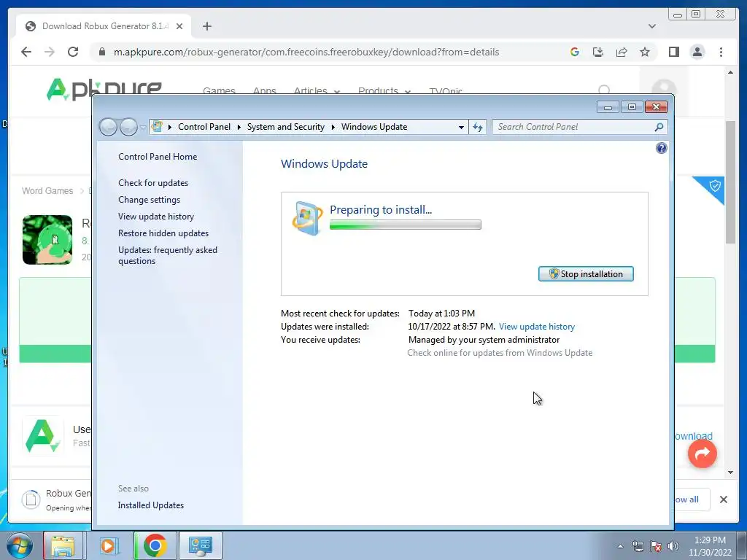Click Stop installation button
This screenshot has width=747, height=560.
point(586,274)
